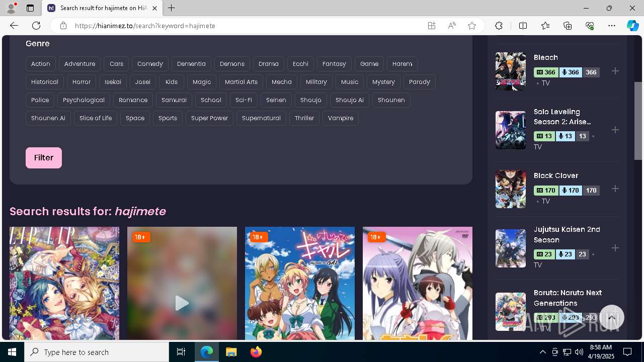Add Black Clover to list plus icon
Image resolution: width=644 pixels, height=362 pixels.
615,189
